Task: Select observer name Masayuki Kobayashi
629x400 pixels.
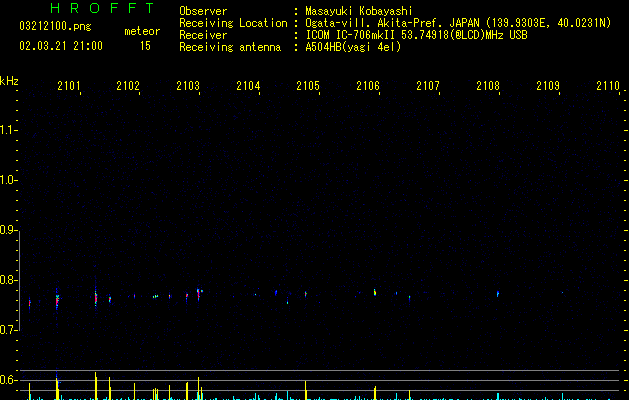Action: [x=359, y=11]
